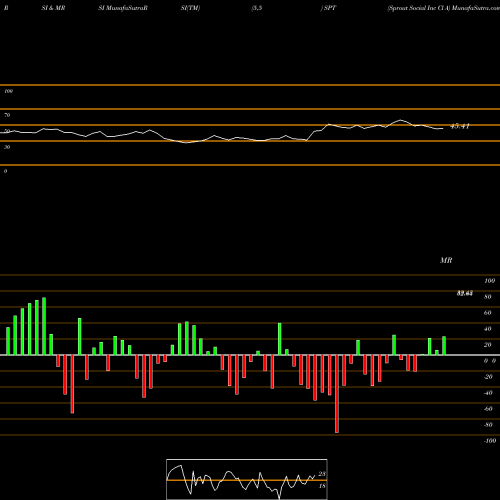Click the MR axis label -100
500x500 pixels.
pyautogui.click(x=490, y=441)
